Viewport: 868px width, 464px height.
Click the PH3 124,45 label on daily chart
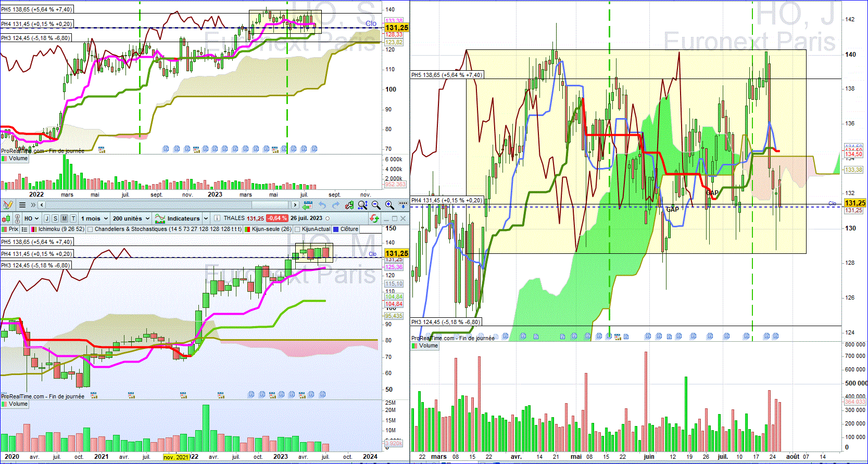(446, 322)
